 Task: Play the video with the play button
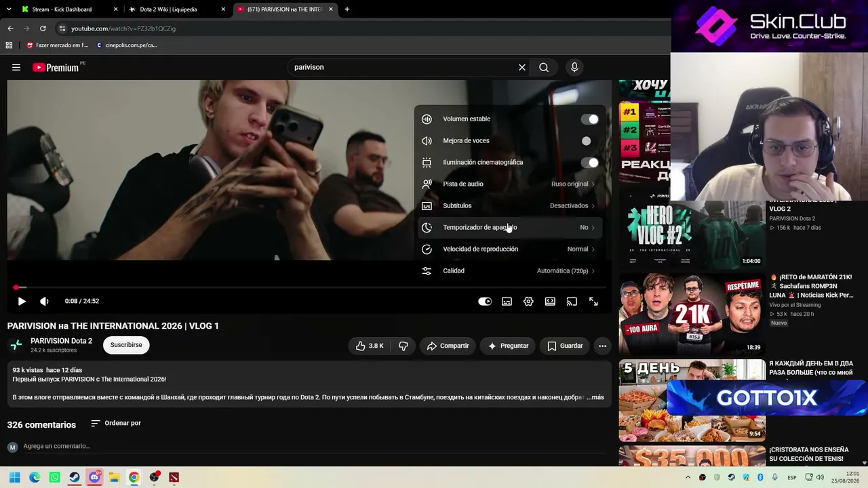[22, 302]
